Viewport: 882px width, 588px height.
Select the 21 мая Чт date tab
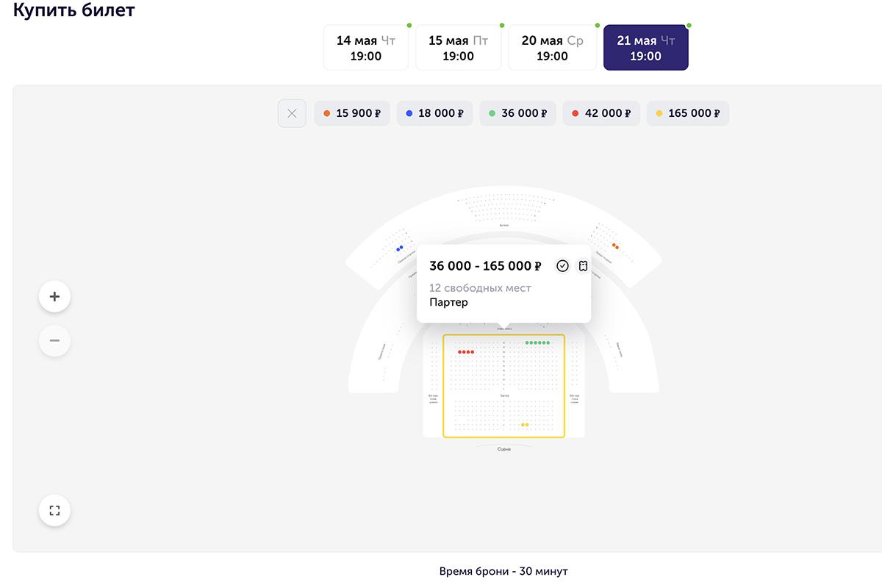pos(645,48)
